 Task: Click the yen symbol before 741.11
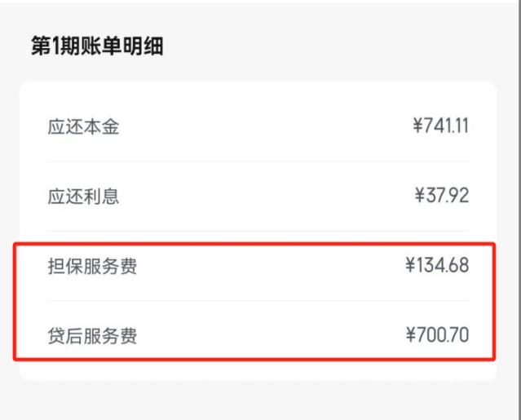[x=418, y=126]
